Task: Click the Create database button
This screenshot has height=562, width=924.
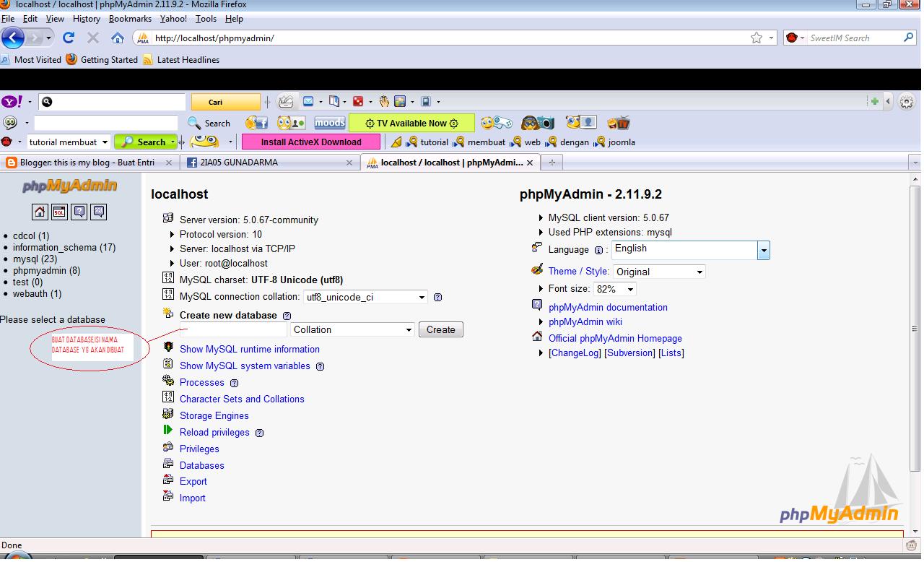Action: click(441, 329)
